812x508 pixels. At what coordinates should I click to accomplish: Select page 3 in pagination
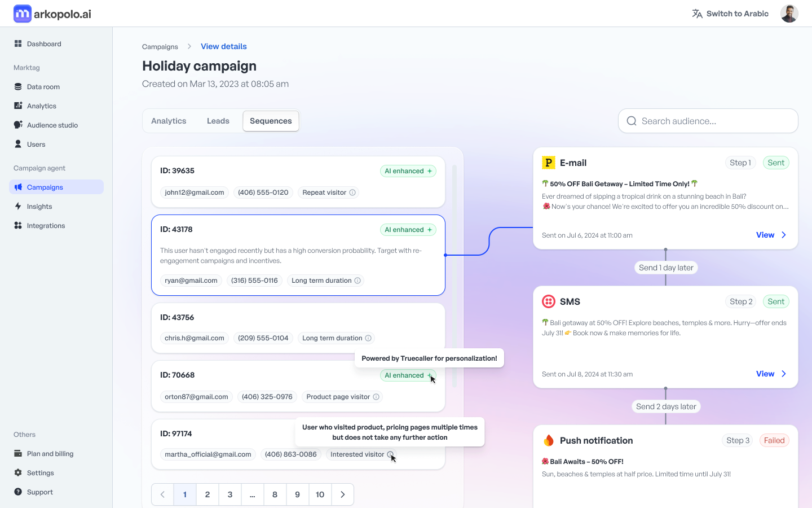click(x=230, y=494)
